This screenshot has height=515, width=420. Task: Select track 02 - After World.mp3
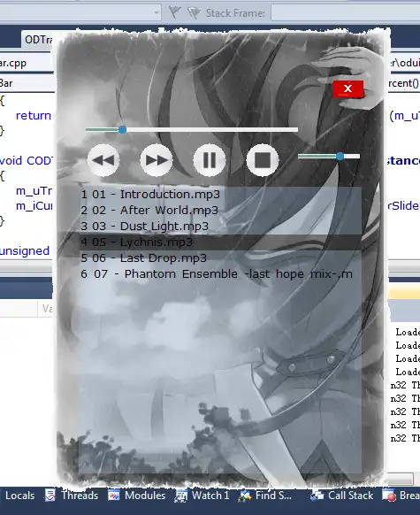tap(220, 211)
